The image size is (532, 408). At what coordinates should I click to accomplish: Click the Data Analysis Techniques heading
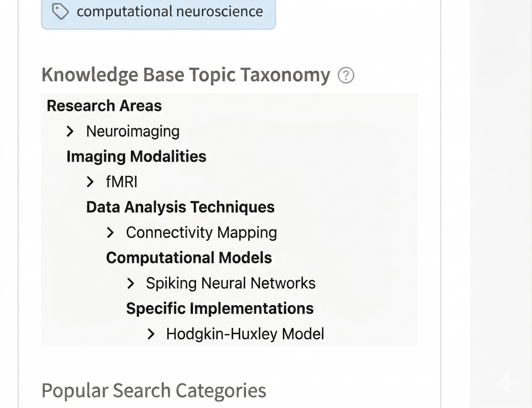(180, 207)
